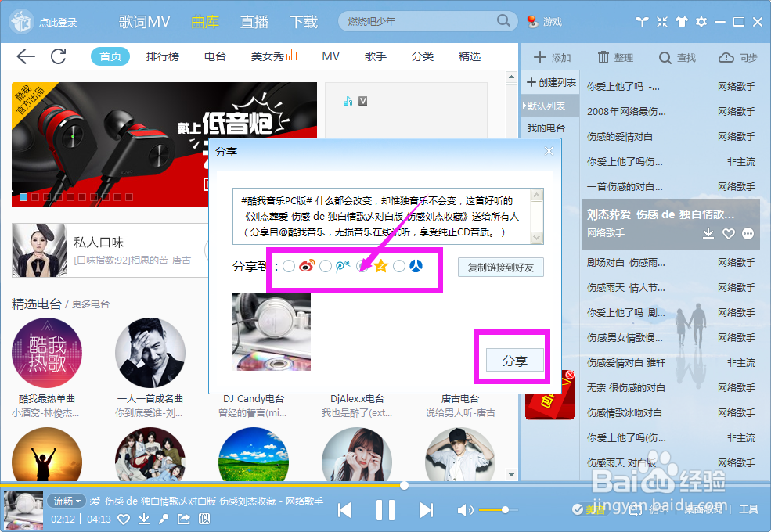Open the 流畅 quality dropdown
The image size is (771, 532).
(x=67, y=501)
